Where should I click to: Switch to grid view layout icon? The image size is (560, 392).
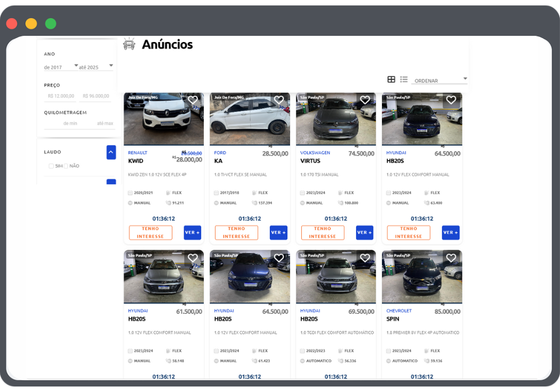[x=391, y=80]
